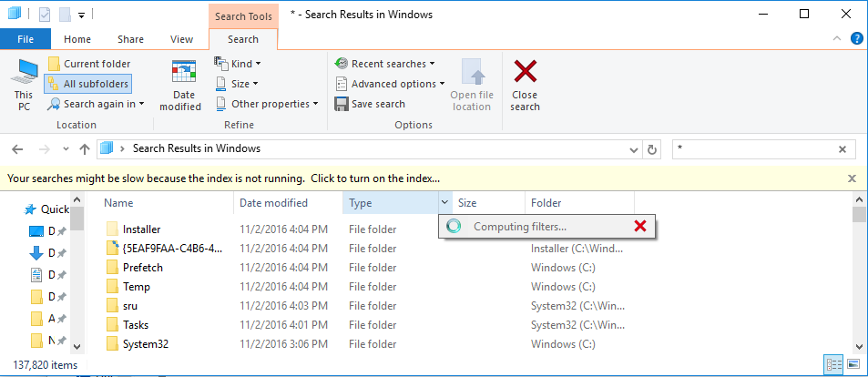The image size is (868, 377).
Task: Expand the Type column filter arrow
Action: pyautogui.click(x=444, y=203)
